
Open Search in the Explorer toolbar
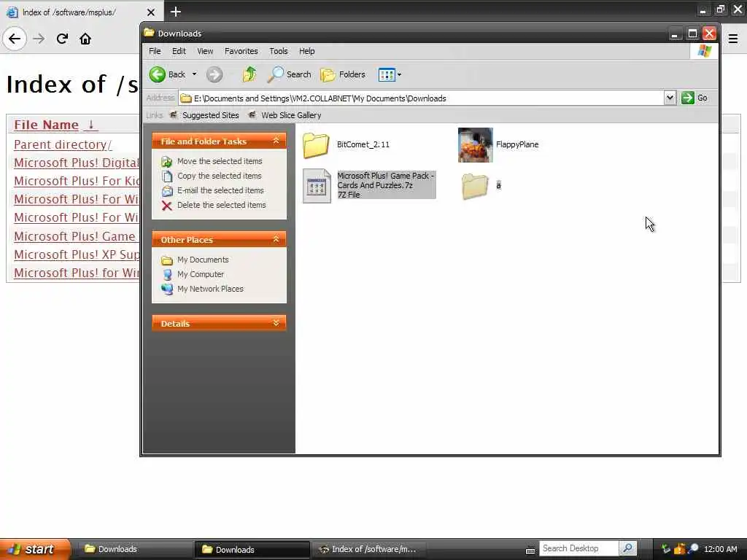tap(289, 74)
